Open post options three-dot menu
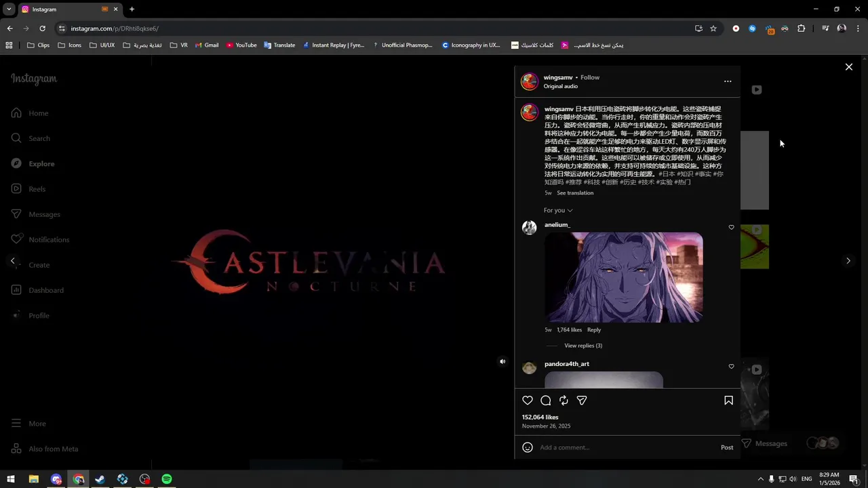Image resolution: width=868 pixels, height=488 pixels. (x=728, y=81)
